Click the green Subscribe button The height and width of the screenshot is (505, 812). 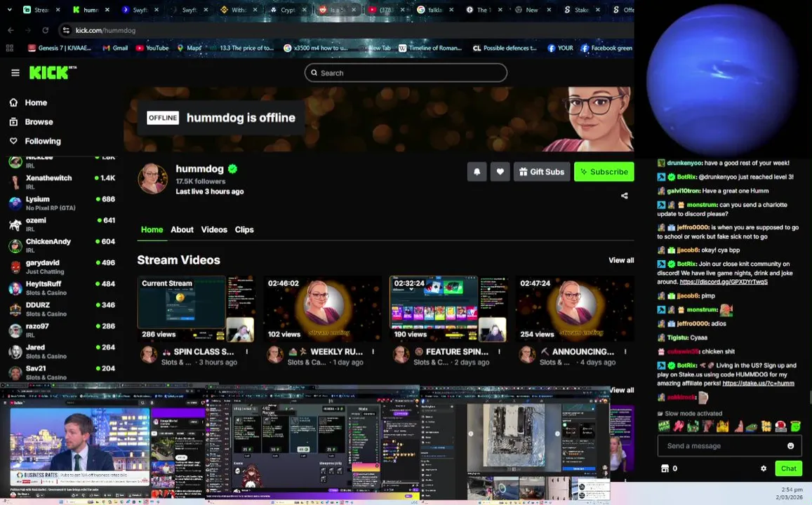point(604,172)
